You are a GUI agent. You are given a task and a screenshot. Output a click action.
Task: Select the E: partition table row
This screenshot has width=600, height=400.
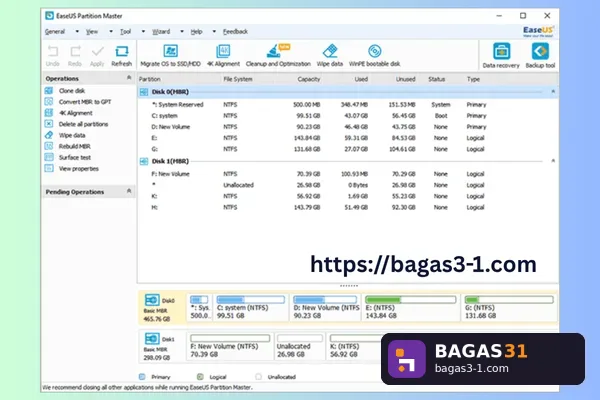pyautogui.click(x=347, y=138)
